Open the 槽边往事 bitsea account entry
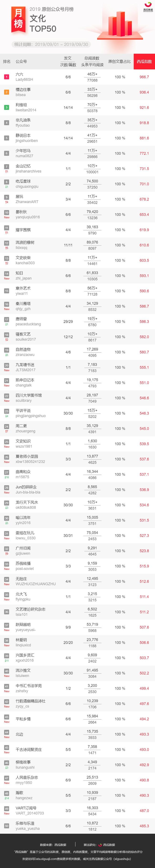 pyautogui.click(x=23, y=92)
